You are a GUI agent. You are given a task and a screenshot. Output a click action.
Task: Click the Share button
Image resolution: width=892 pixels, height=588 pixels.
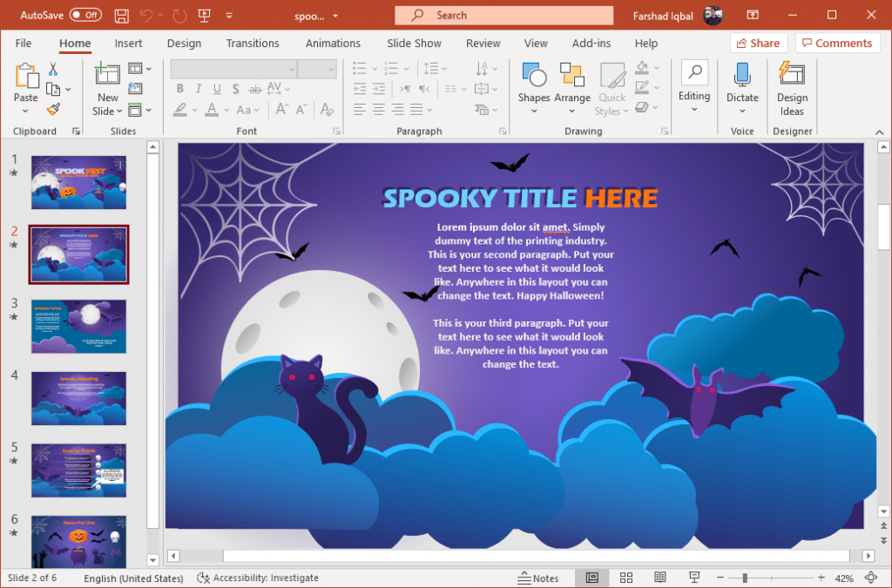[x=759, y=43]
